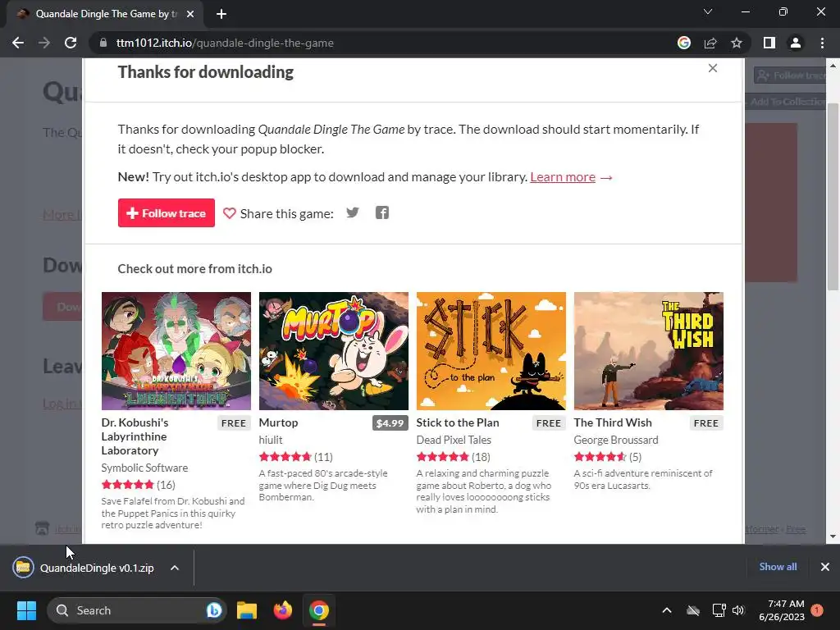Open the Murtop game thumbnail
The height and width of the screenshot is (630, 840).
[334, 351]
